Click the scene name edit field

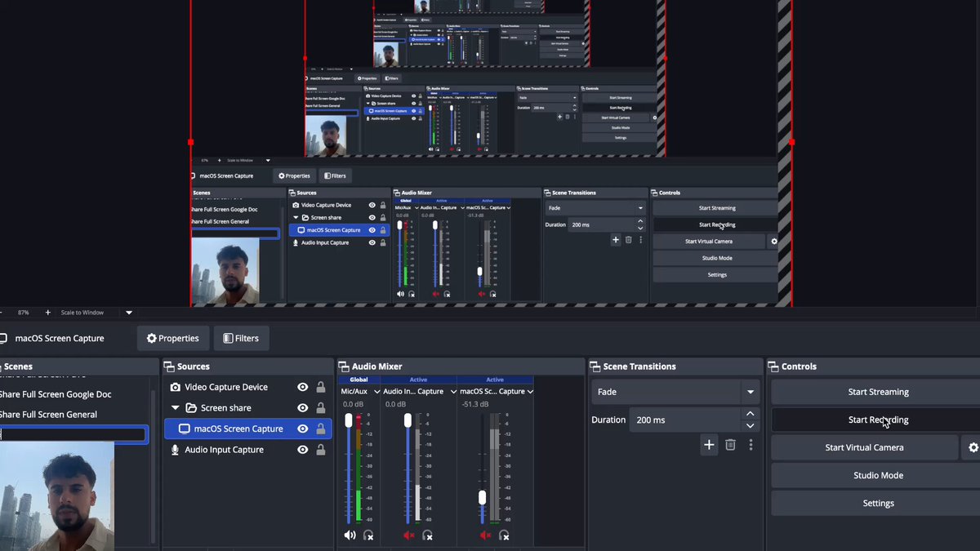click(x=73, y=435)
